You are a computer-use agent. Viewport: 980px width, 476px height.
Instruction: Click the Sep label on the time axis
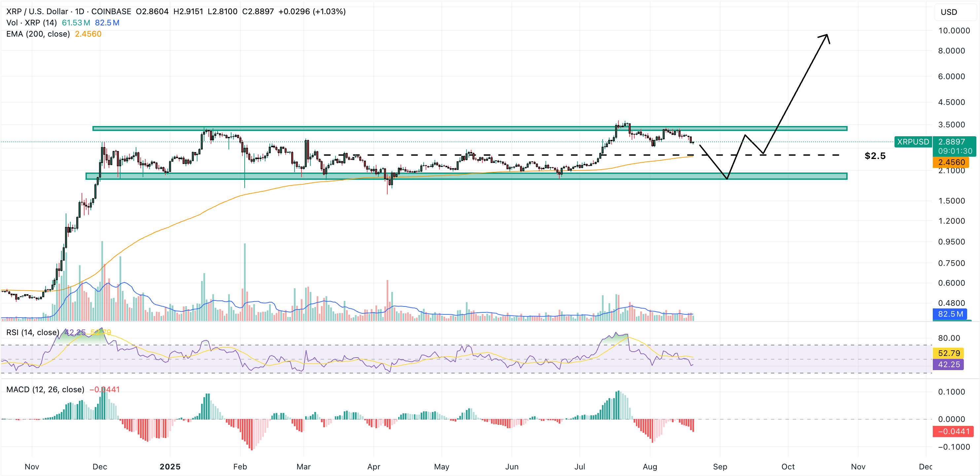click(x=720, y=466)
